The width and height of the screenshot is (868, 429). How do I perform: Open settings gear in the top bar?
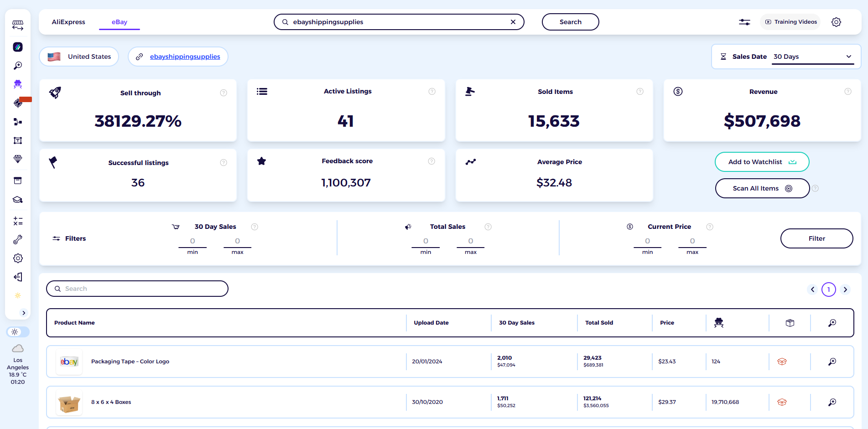click(836, 22)
